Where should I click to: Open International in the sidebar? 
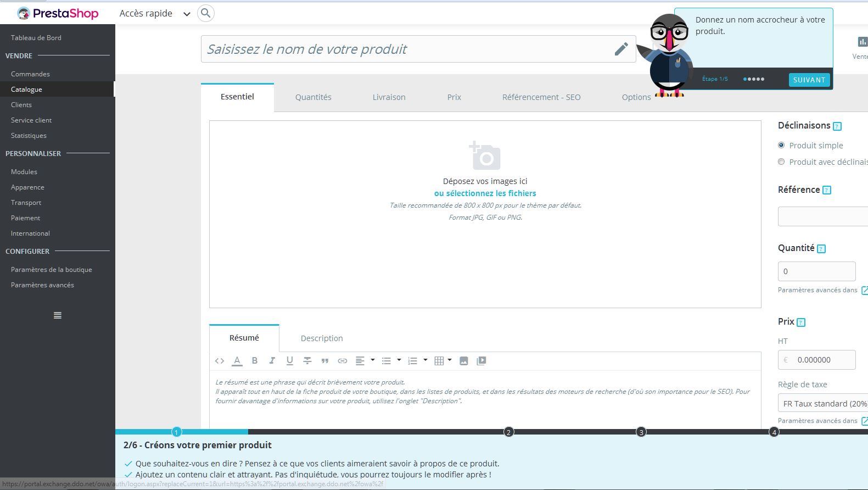[30, 233]
